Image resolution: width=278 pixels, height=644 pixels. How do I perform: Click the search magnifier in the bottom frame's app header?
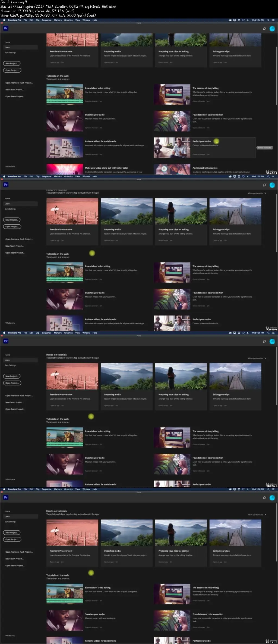click(x=264, y=498)
